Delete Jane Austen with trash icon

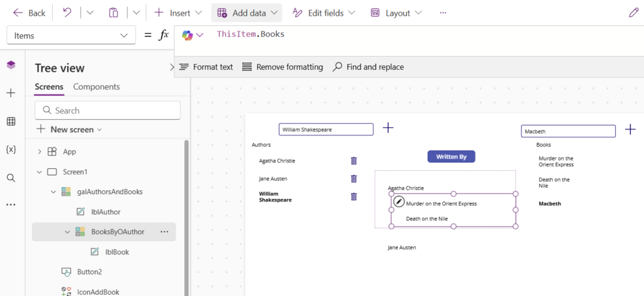(x=353, y=179)
